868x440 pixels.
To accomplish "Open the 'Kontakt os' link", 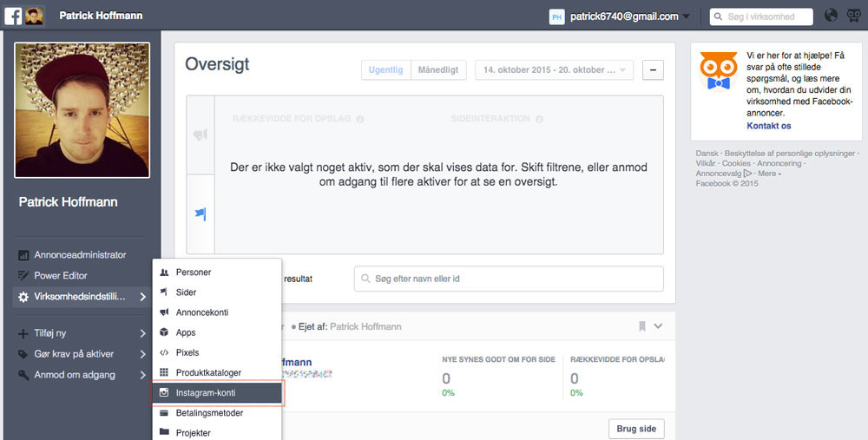I will [x=769, y=126].
